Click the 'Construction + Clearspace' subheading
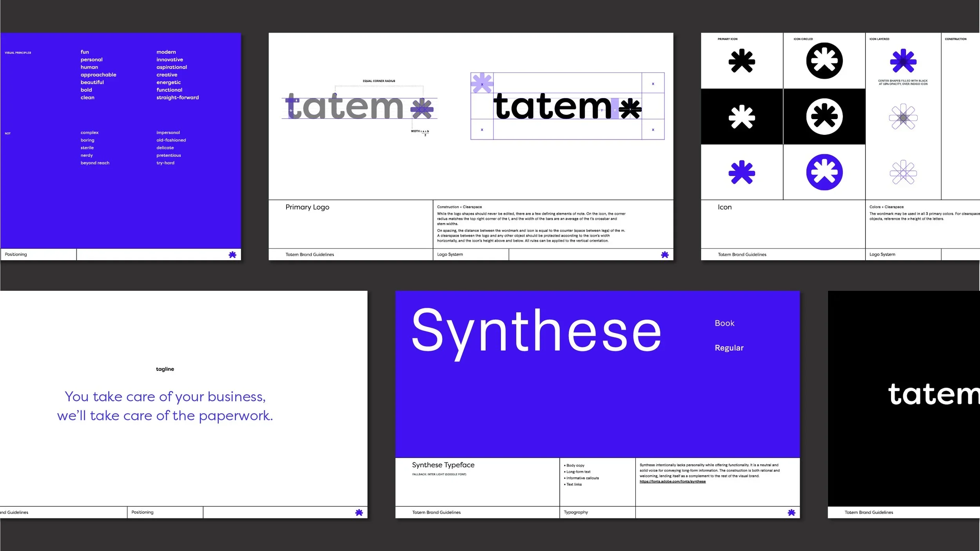Screen dimensions: 980x551 459,207
